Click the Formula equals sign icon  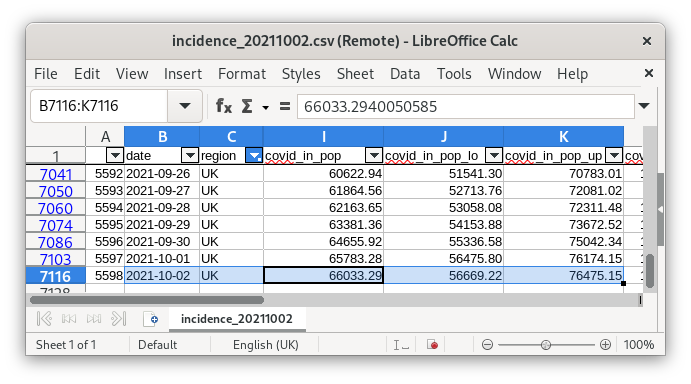(285, 106)
